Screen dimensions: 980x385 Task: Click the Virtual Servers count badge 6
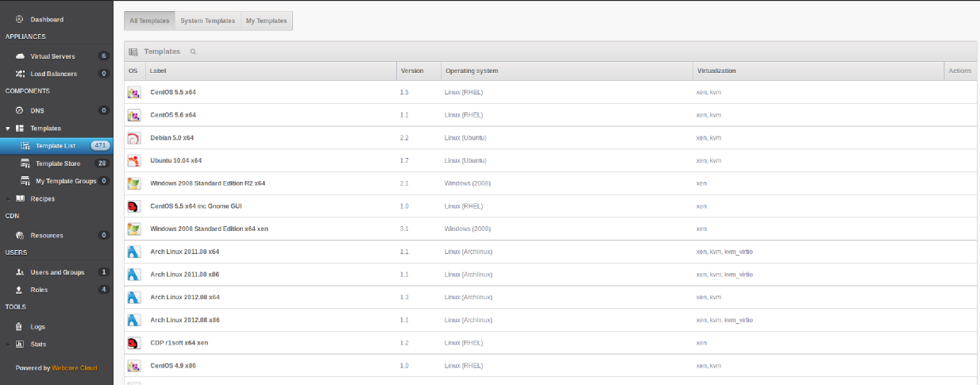click(x=103, y=56)
